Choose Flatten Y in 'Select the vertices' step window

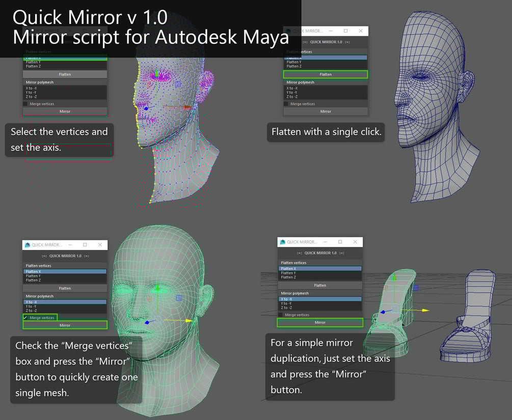click(65, 62)
